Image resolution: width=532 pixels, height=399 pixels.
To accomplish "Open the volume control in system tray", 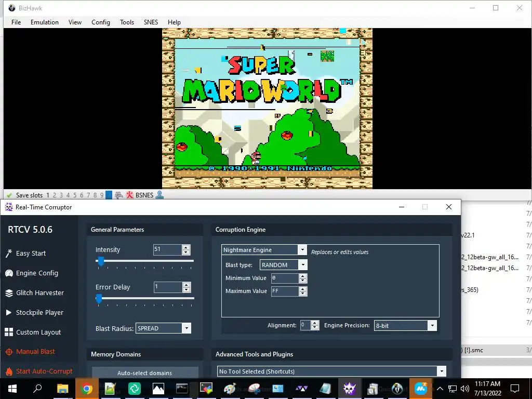I will pos(465,389).
